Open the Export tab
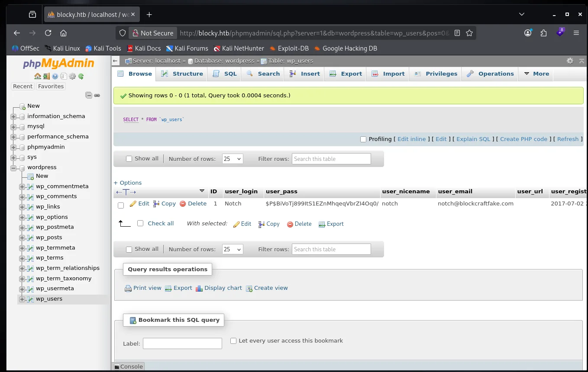This screenshot has width=588, height=372. (346, 74)
